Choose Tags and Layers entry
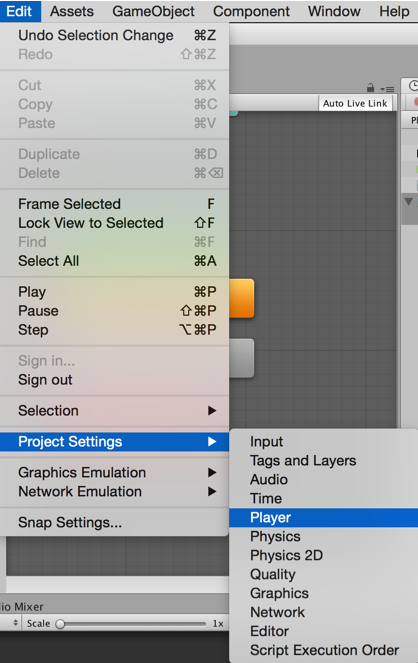 [303, 460]
